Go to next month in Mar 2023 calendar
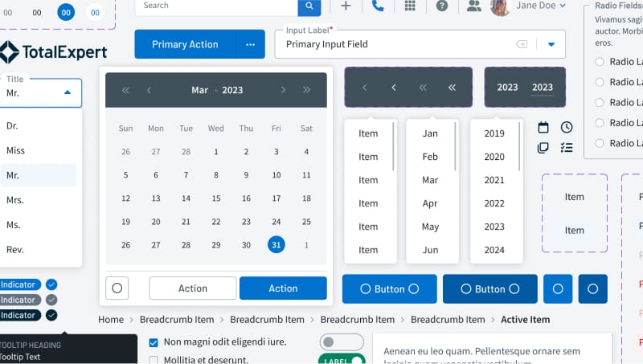This screenshot has width=643, height=364. click(x=283, y=90)
